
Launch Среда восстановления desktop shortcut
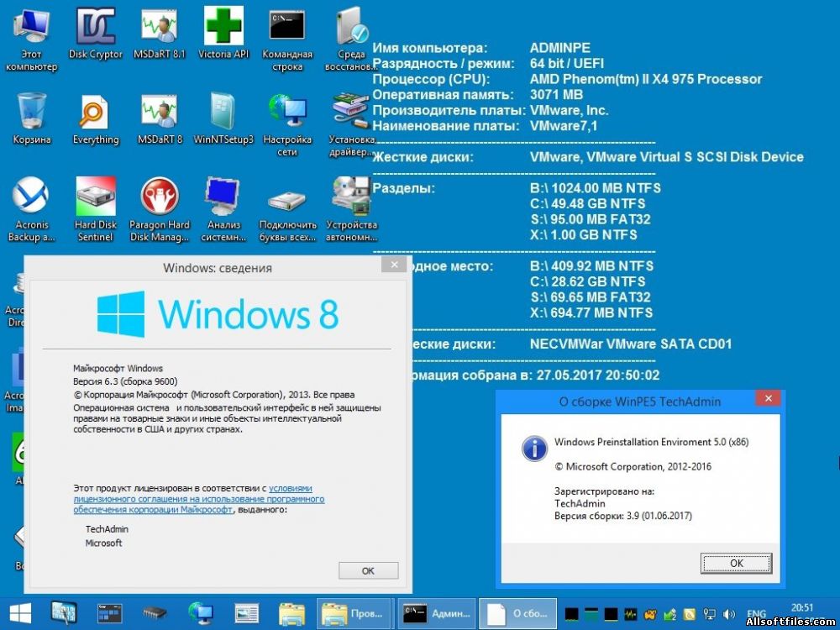(351, 40)
